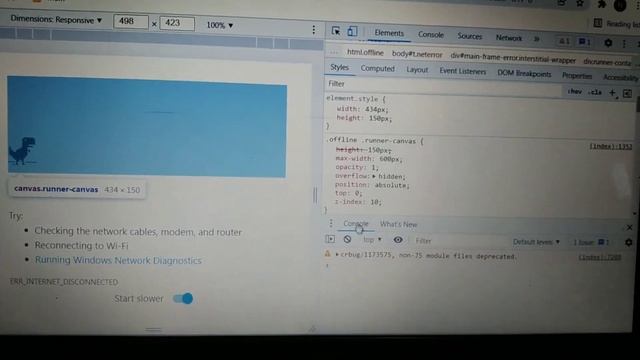
Task: Open DevTools settings gear icon
Action: pos(608,42)
